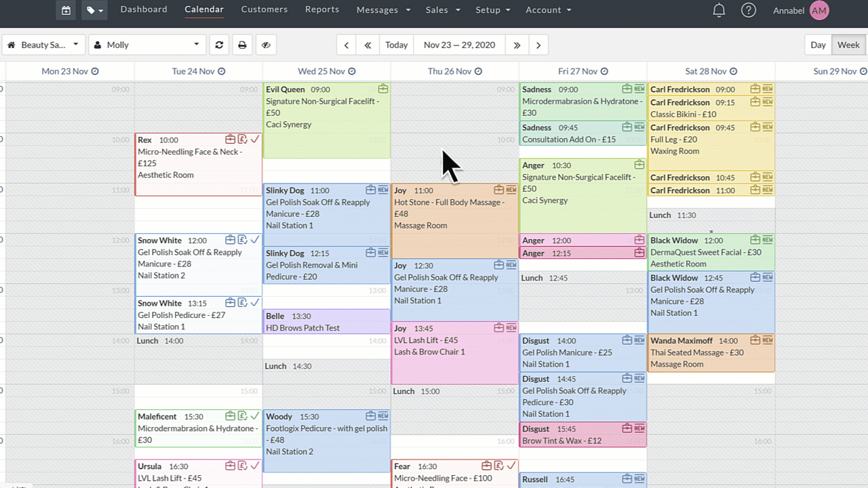Click the briefcase icon on Joy 11:00 massage

(499, 190)
